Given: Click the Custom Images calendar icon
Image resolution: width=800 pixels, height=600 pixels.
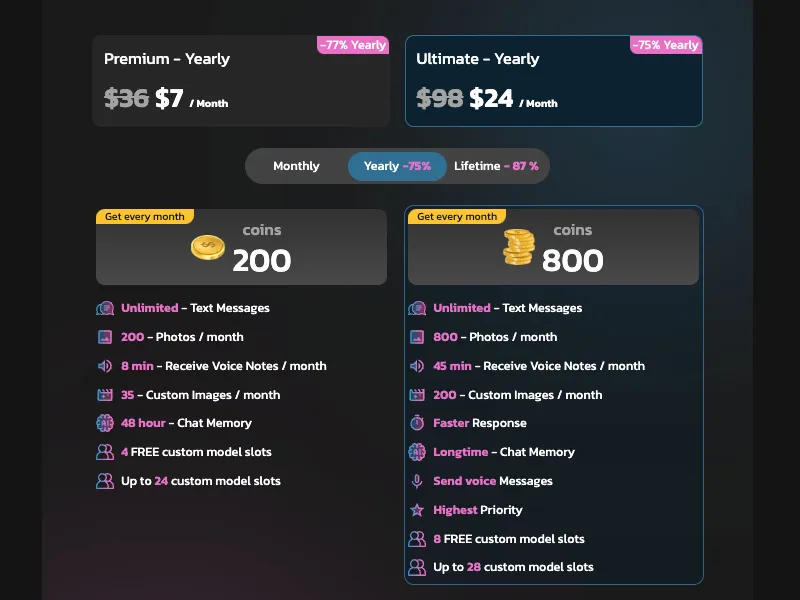Looking at the screenshot, I should [x=104, y=395].
